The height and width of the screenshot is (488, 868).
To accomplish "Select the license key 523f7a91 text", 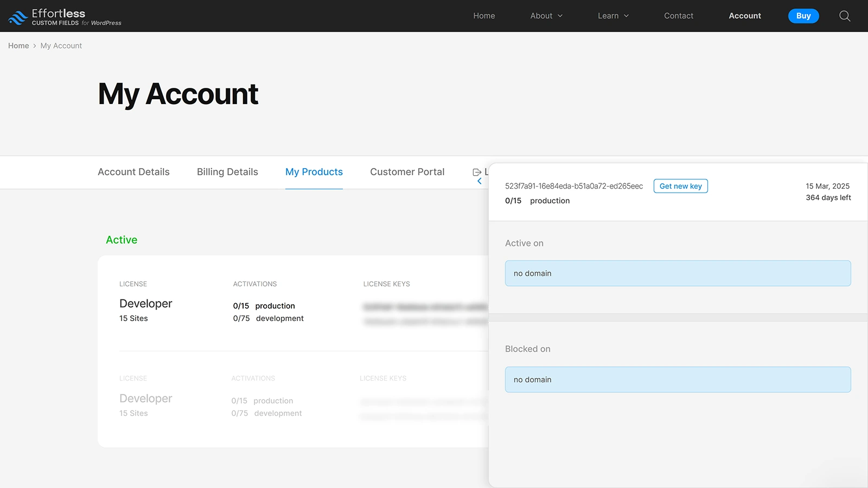I will 574,185.
